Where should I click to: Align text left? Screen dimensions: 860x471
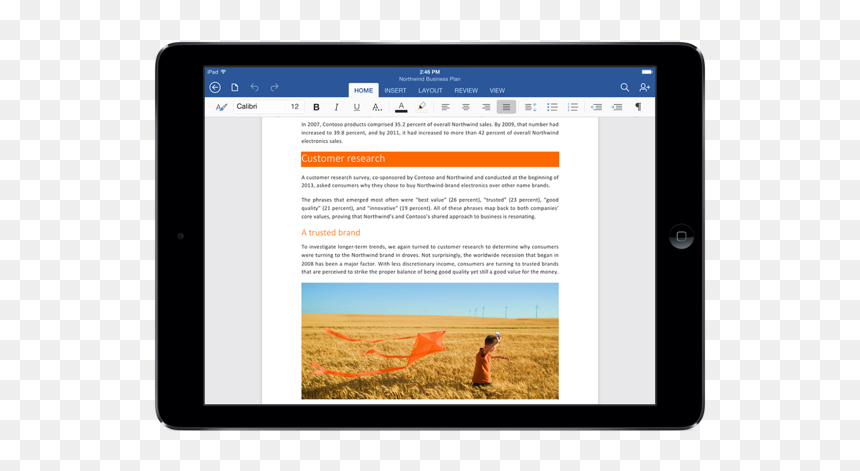click(445, 107)
